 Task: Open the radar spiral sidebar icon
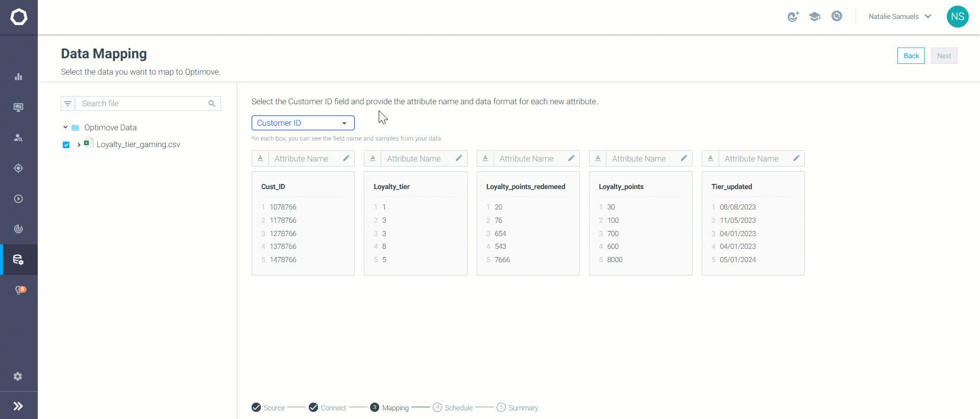tap(18, 229)
